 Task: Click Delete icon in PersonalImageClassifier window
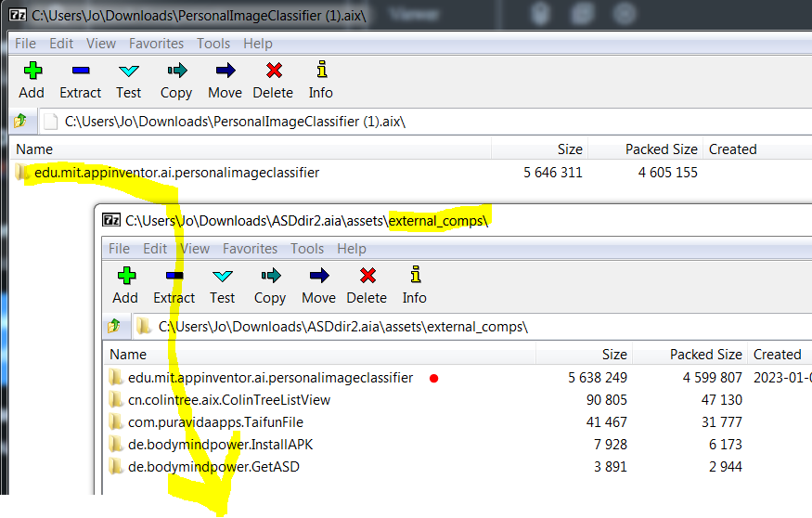pyautogui.click(x=274, y=71)
